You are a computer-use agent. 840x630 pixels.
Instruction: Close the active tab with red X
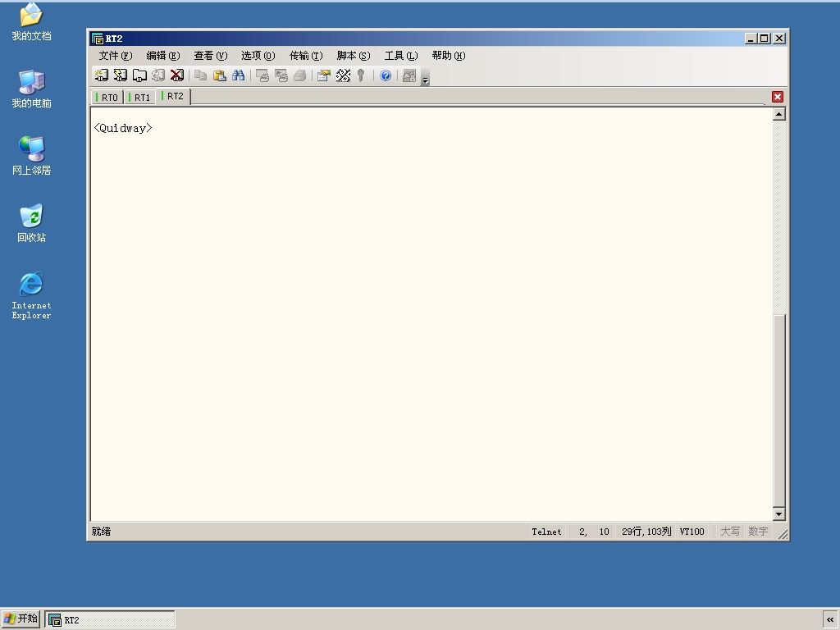[778, 97]
